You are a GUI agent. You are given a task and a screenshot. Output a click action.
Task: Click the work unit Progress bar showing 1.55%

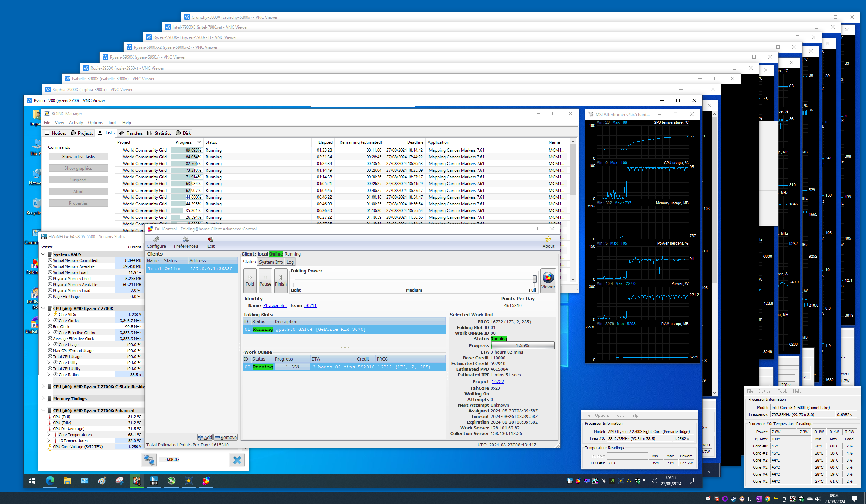522,346
